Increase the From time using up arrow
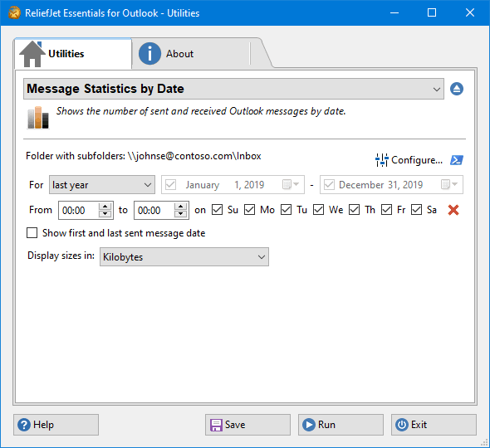Viewport: 490px width, 448px height. (105, 207)
